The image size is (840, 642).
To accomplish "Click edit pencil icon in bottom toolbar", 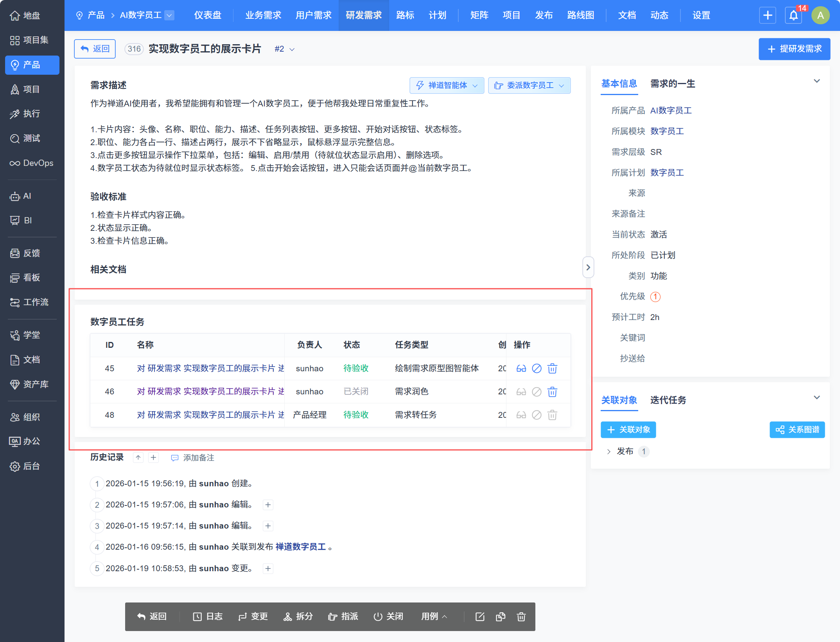I will [479, 617].
